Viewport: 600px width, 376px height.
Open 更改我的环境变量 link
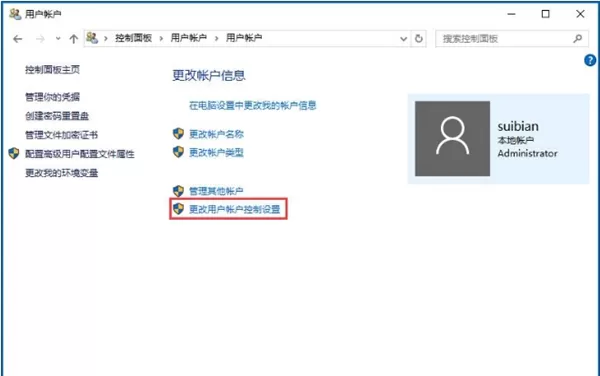[61, 173]
